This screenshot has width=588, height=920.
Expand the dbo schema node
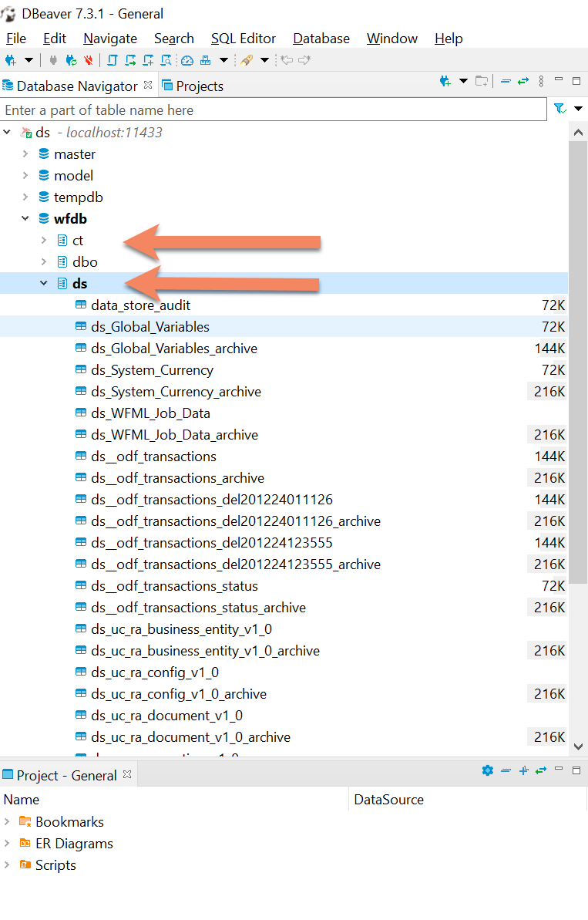pos(44,261)
